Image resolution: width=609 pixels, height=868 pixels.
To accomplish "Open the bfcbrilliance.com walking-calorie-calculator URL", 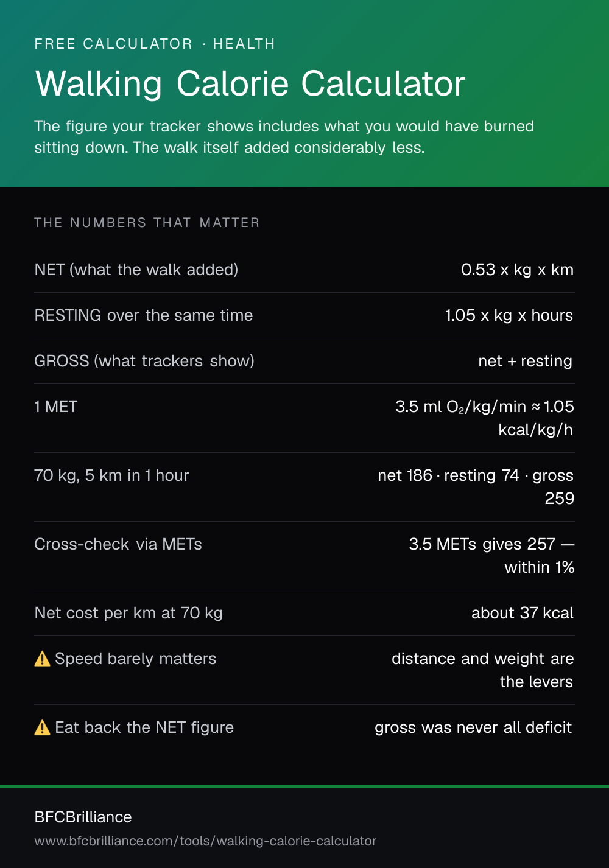I will [x=205, y=841].
